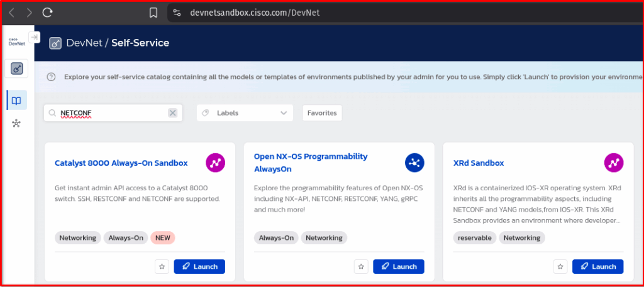
Task: Open the Labels dropdown
Action: pyautogui.click(x=245, y=113)
